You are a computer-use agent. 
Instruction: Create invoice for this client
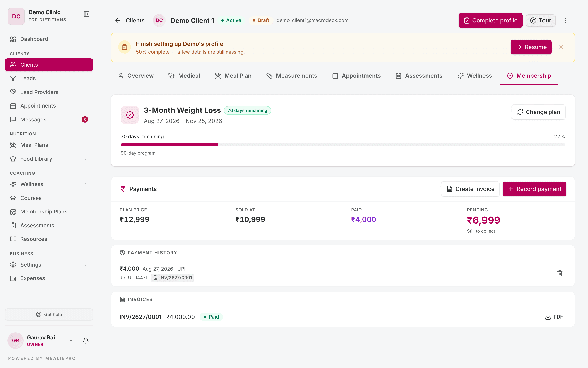point(470,189)
